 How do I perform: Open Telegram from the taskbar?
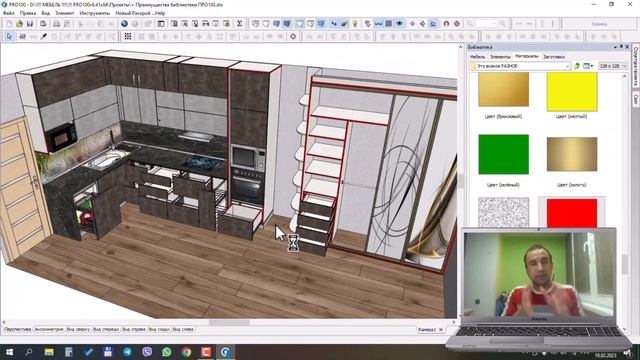pyautogui.click(x=127, y=352)
